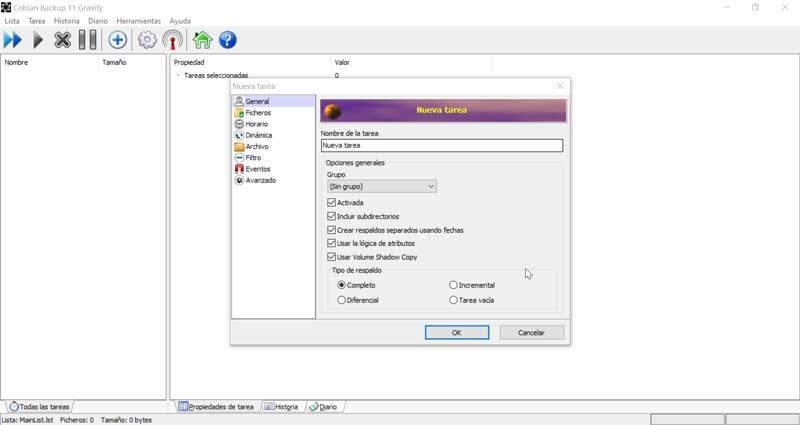The width and height of the screenshot is (800, 425).
Task: Abort the backup with X icon
Action: pos(62,40)
